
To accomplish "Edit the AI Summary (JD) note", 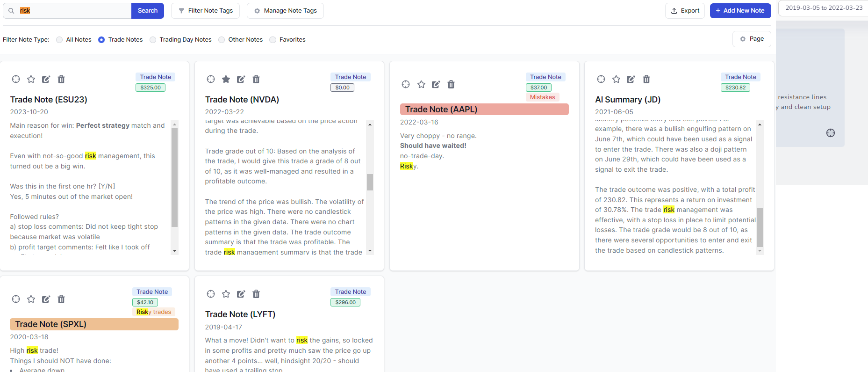I will pyautogui.click(x=631, y=79).
